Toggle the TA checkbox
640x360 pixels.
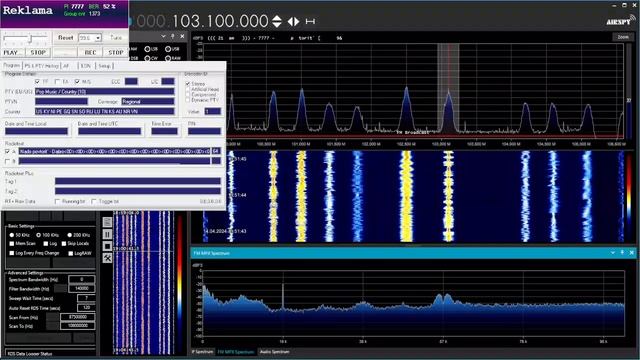click(x=58, y=82)
